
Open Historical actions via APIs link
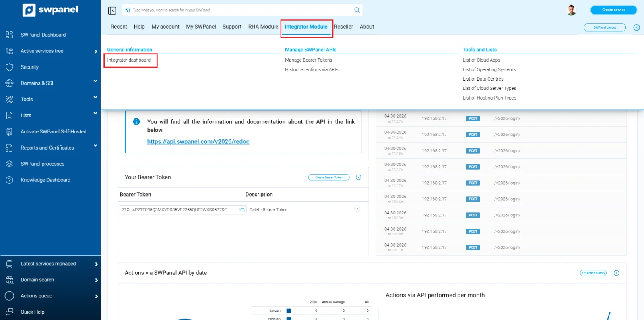tap(312, 69)
